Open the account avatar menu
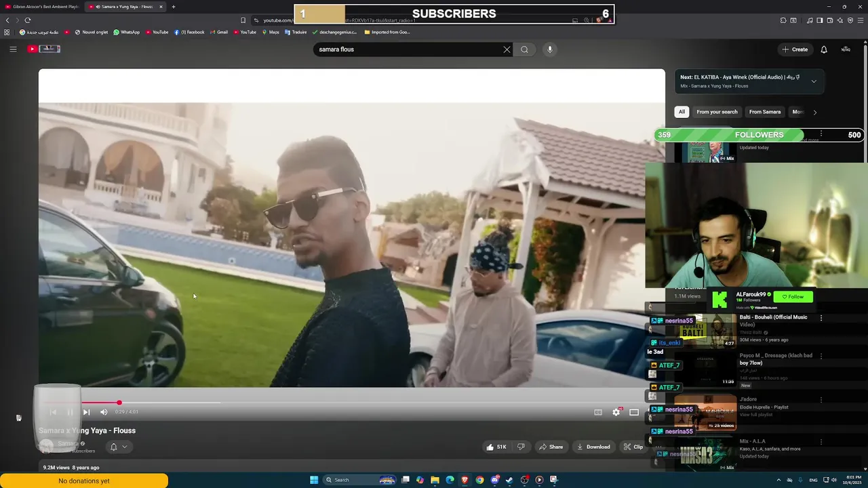Viewport: 868px width, 488px height. coord(846,49)
